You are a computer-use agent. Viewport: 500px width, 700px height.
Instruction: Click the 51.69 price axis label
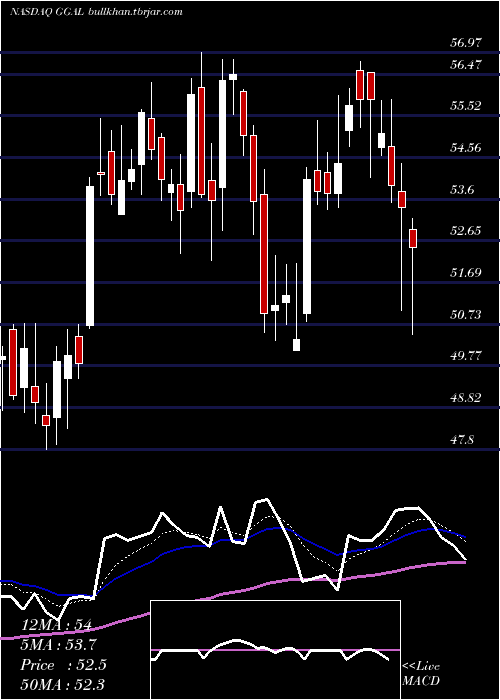point(466,272)
